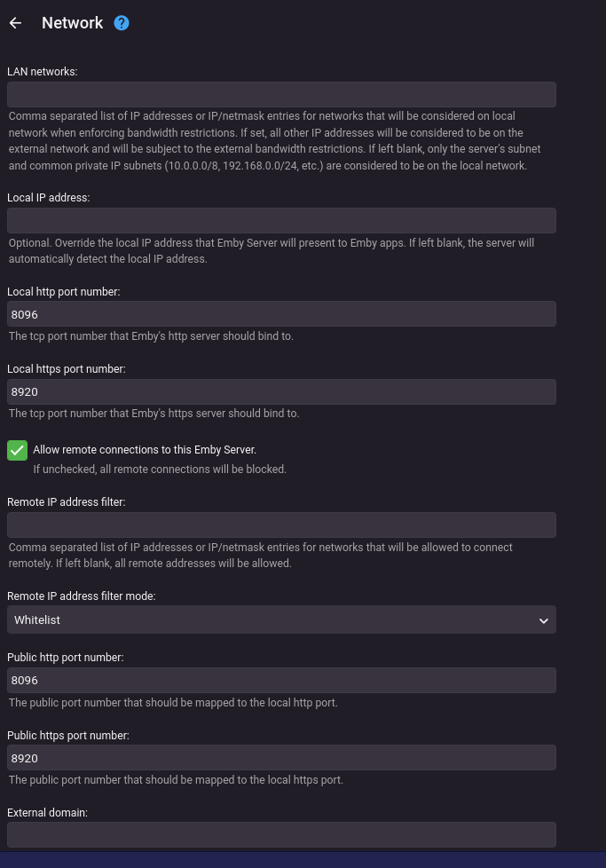This screenshot has width=606, height=868.
Task: Click the back arrow icon
Action: (15, 23)
